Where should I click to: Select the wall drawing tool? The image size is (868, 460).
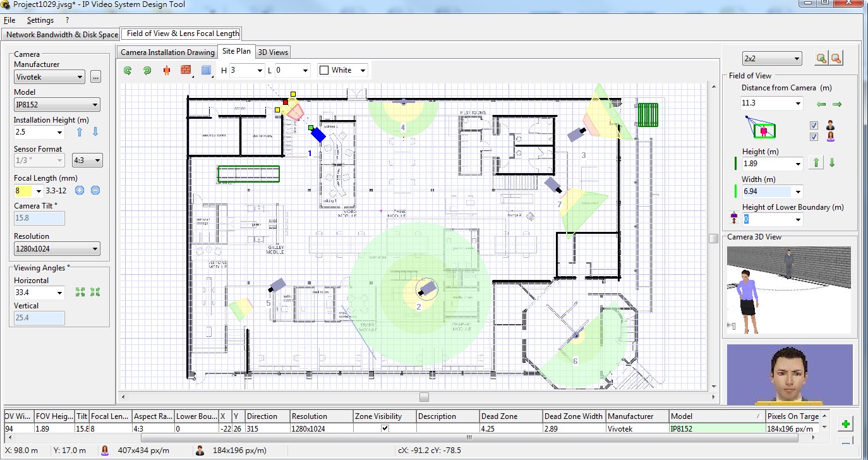tap(186, 70)
